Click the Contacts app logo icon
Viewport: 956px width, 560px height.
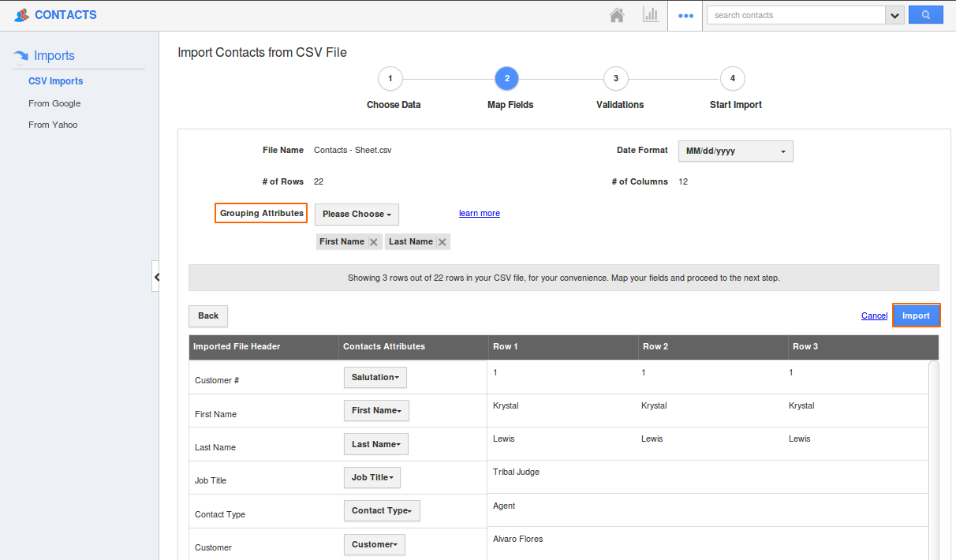(22, 15)
